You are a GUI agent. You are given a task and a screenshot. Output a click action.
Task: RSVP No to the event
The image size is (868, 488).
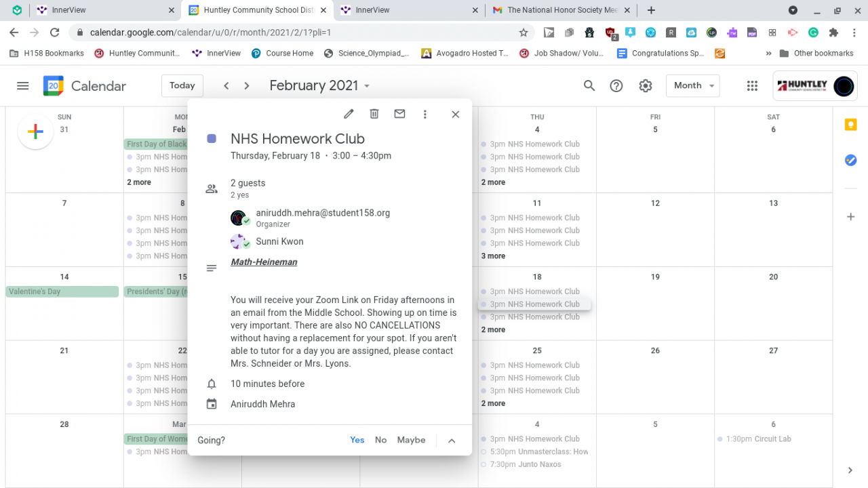pos(381,441)
